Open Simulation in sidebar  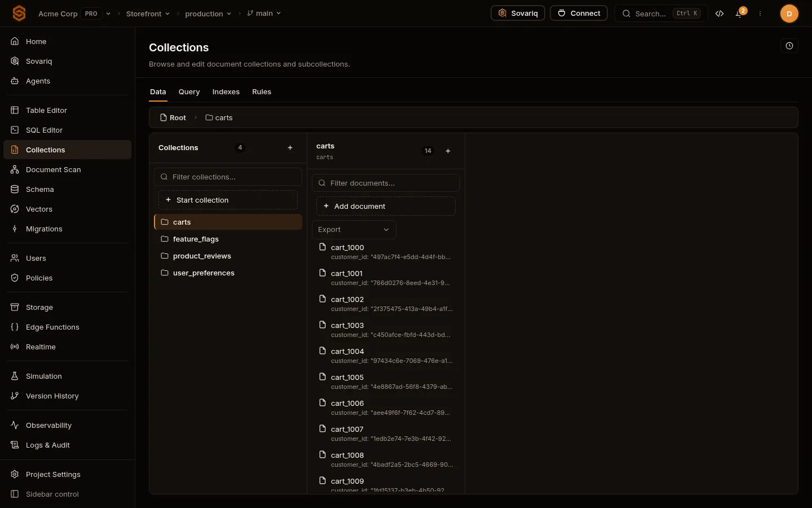coord(68,376)
